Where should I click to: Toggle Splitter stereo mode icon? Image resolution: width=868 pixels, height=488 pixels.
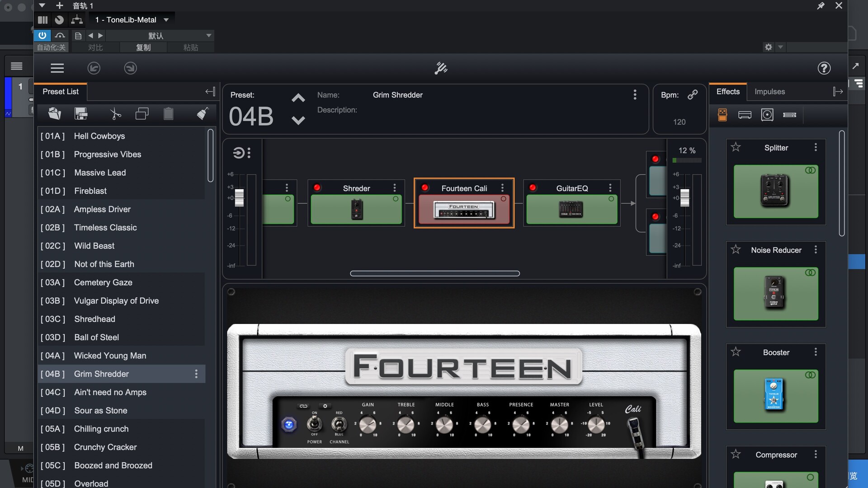point(810,170)
